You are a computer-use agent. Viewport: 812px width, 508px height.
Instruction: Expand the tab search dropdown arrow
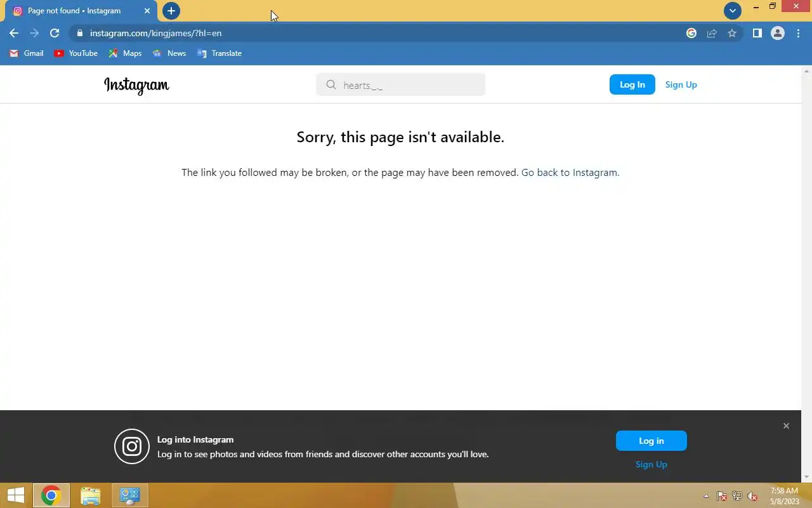point(733,11)
